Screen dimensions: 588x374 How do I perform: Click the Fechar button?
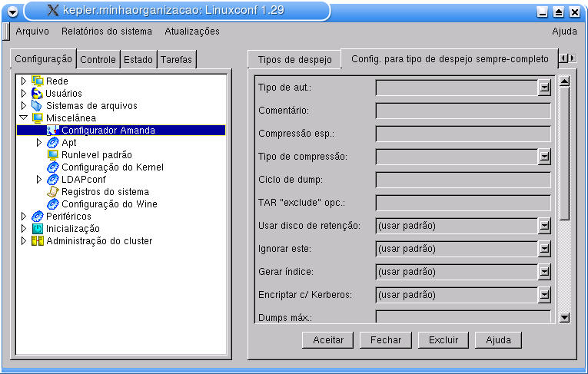point(386,340)
